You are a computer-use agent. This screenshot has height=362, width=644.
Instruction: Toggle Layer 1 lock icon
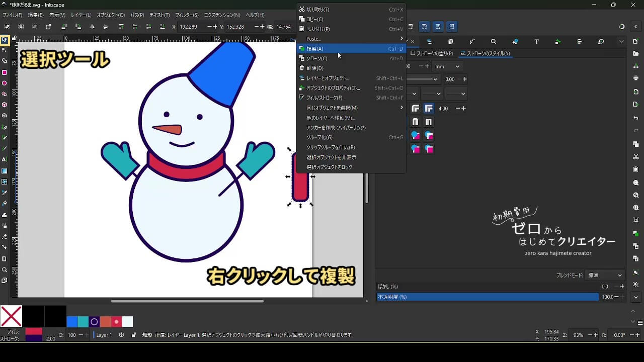pos(133,335)
